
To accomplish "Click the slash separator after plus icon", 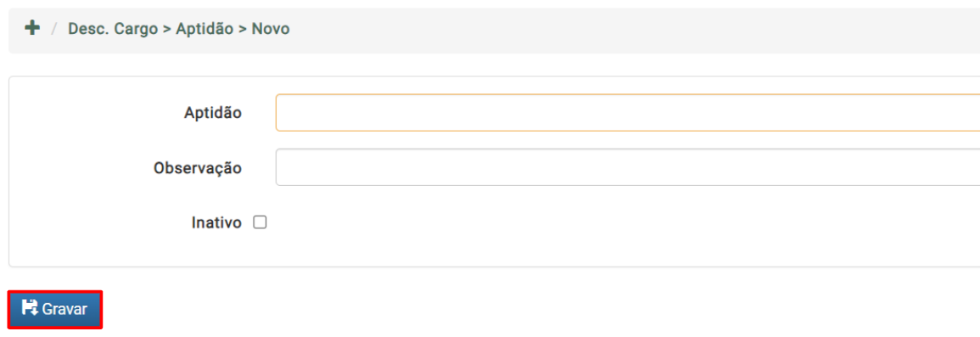I will pyautogui.click(x=54, y=29).
